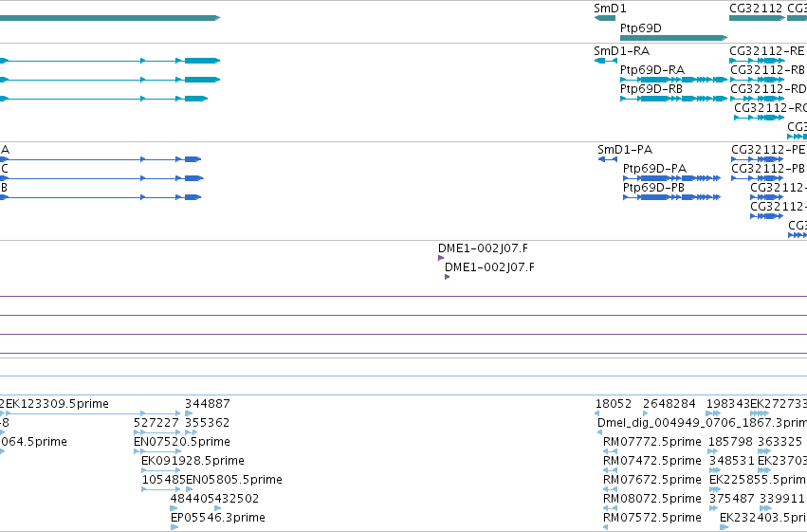The image size is (807, 532).
Task: Select the Dmel_dig_004949_0706_1867.3prime label
Action: tap(702, 423)
